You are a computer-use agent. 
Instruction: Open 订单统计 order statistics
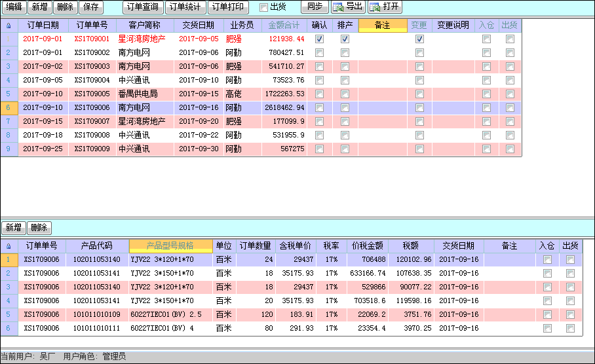pyautogui.click(x=185, y=7)
